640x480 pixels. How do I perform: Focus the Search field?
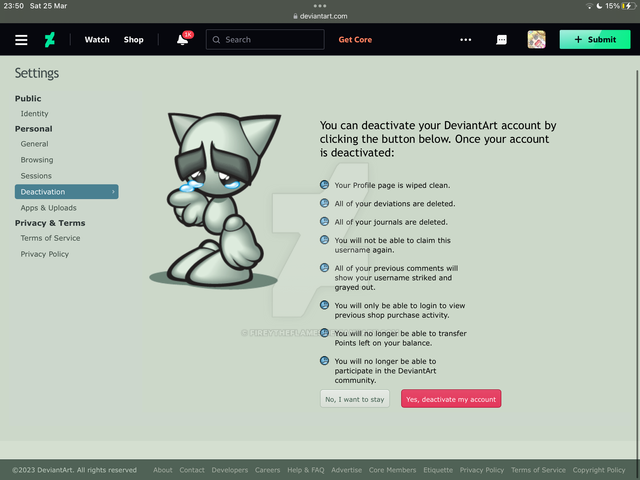tap(265, 40)
